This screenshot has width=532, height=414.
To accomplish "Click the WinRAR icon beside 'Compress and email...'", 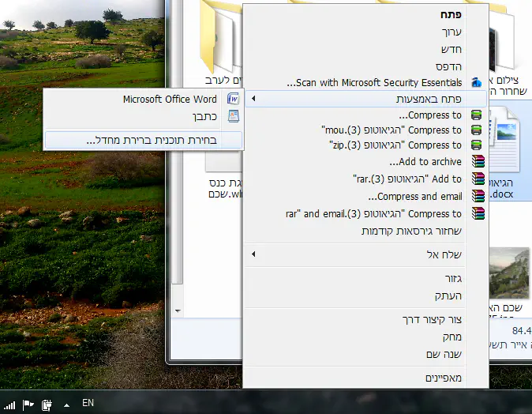I will pyautogui.click(x=477, y=196).
